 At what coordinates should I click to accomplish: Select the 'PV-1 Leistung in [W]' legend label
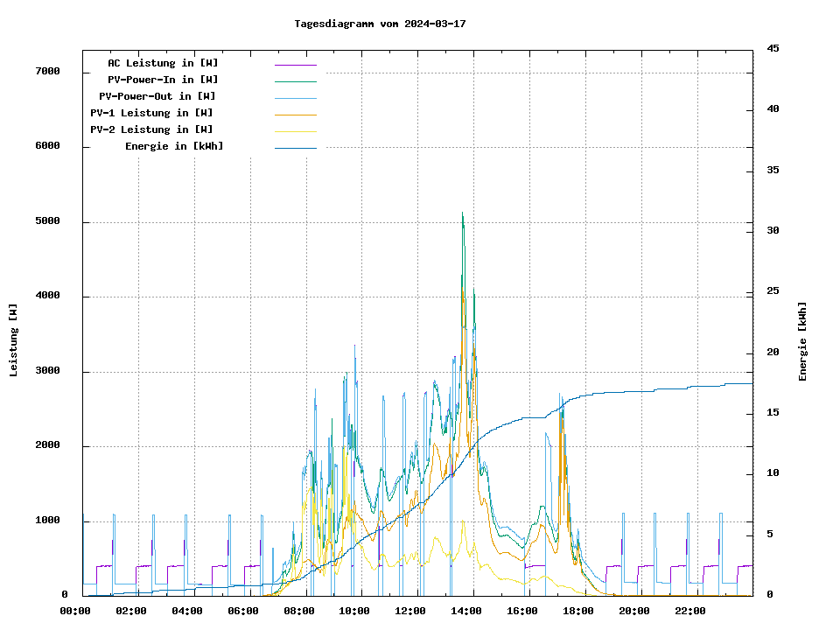151,113
